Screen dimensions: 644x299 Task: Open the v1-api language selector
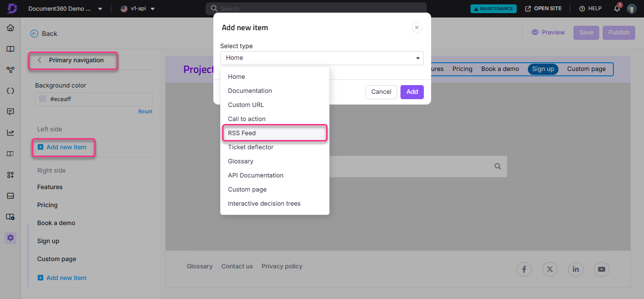(138, 8)
